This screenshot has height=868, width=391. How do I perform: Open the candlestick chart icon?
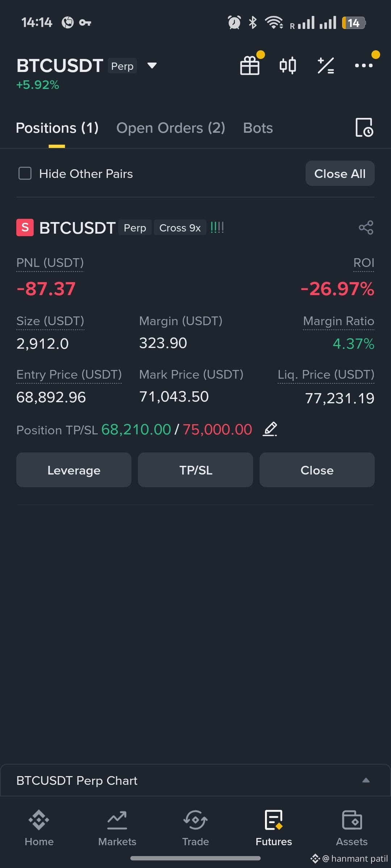[x=288, y=66]
